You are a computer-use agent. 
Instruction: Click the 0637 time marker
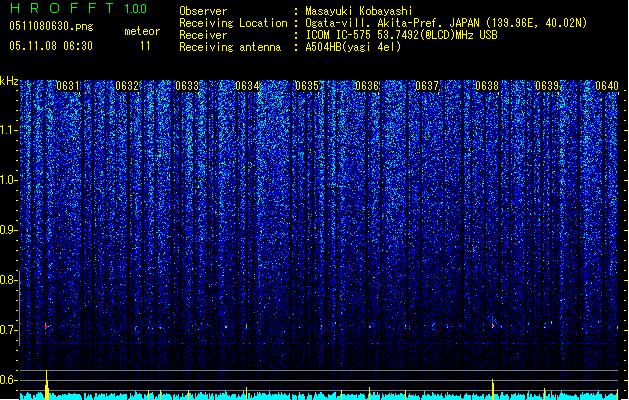[x=427, y=86]
